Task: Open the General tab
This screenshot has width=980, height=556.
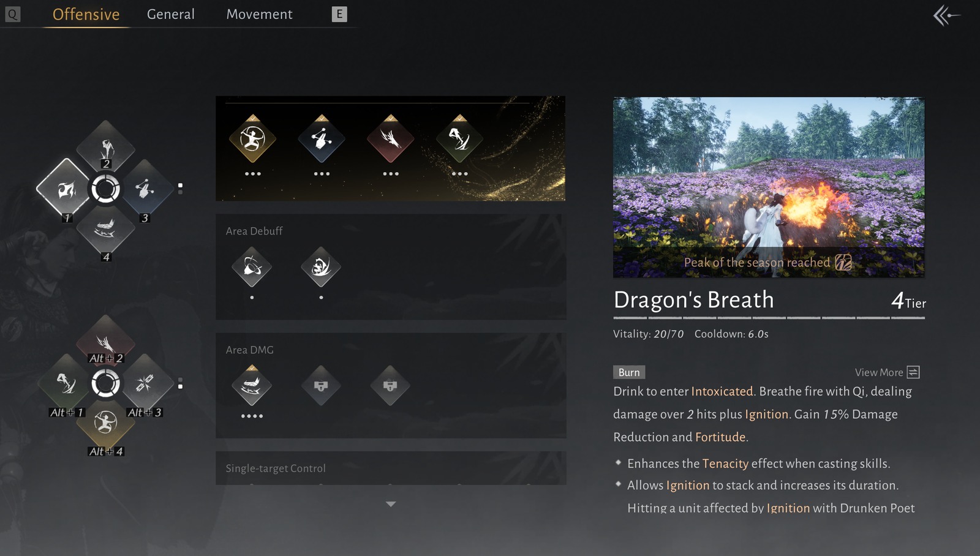Action: 171,14
